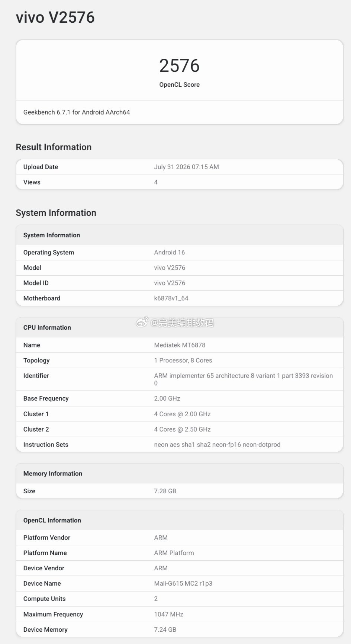Image resolution: width=351 pixels, height=644 pixels.
Task: Click the Device Vendor label
Action: tap(44, 568)
